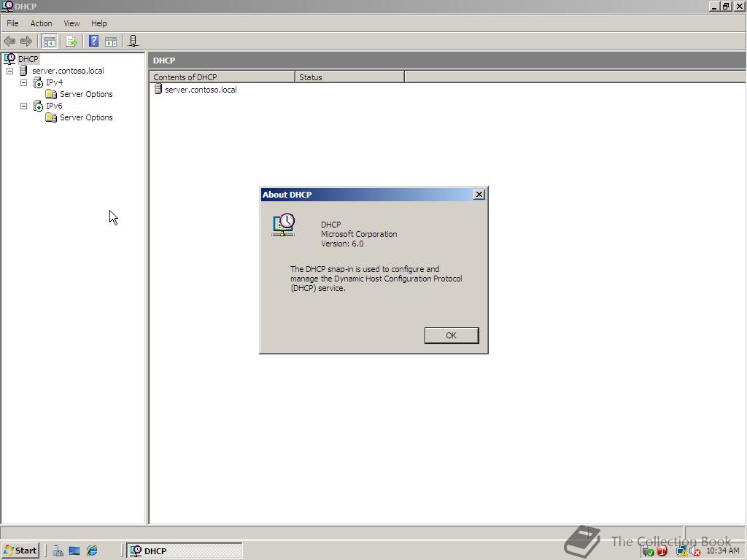Select server.contoso.local in the console tree
Screen dimensions: 747x560
pos(62,71)
